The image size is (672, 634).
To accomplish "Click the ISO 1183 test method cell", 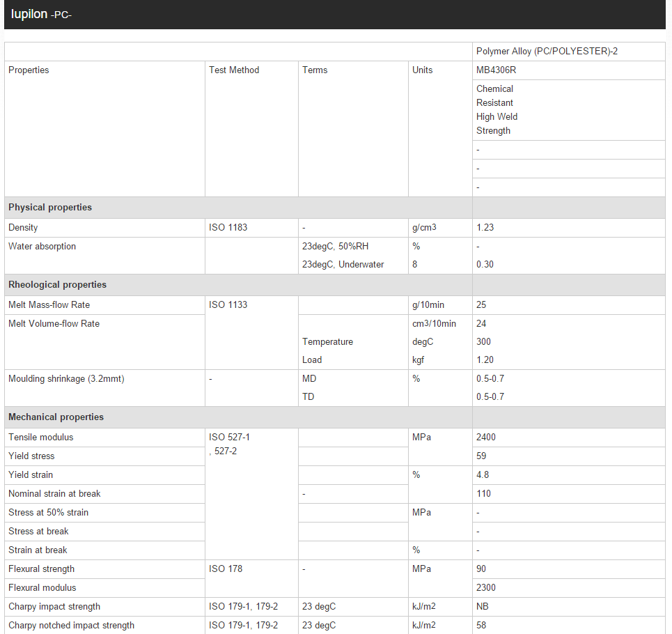I will tap(228, 228).
